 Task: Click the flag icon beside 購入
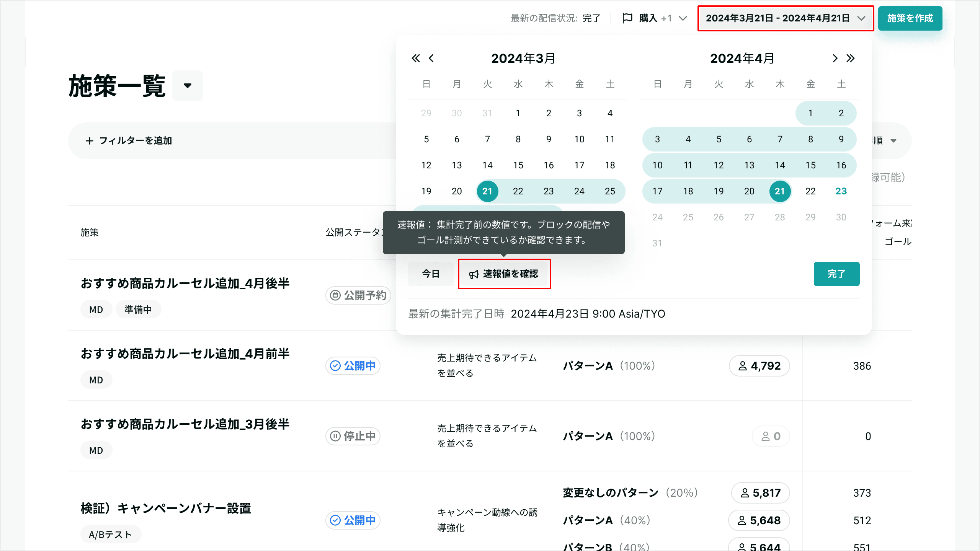click(627, 18)
